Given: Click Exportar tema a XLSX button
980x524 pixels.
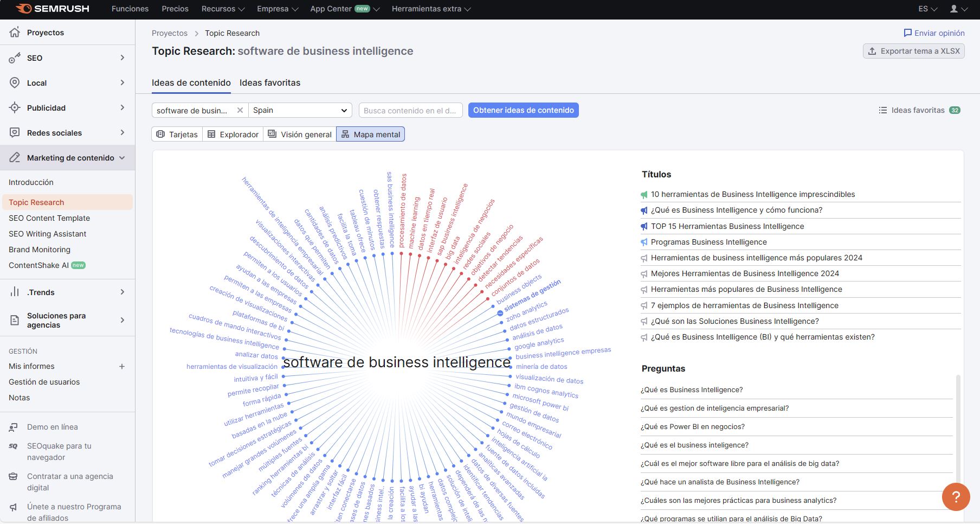Looking at the screenshot, I should coord(913,51).
